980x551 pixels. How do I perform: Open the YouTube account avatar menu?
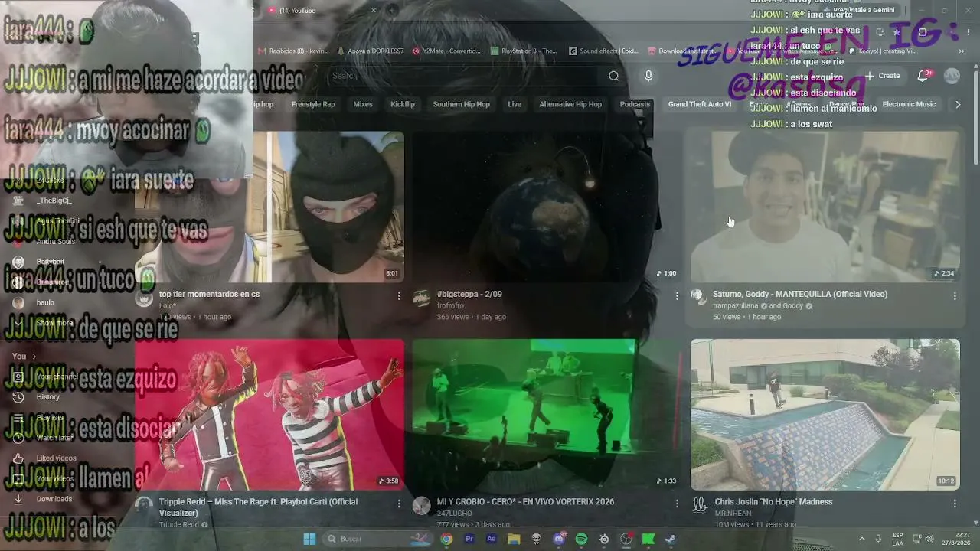952,76
